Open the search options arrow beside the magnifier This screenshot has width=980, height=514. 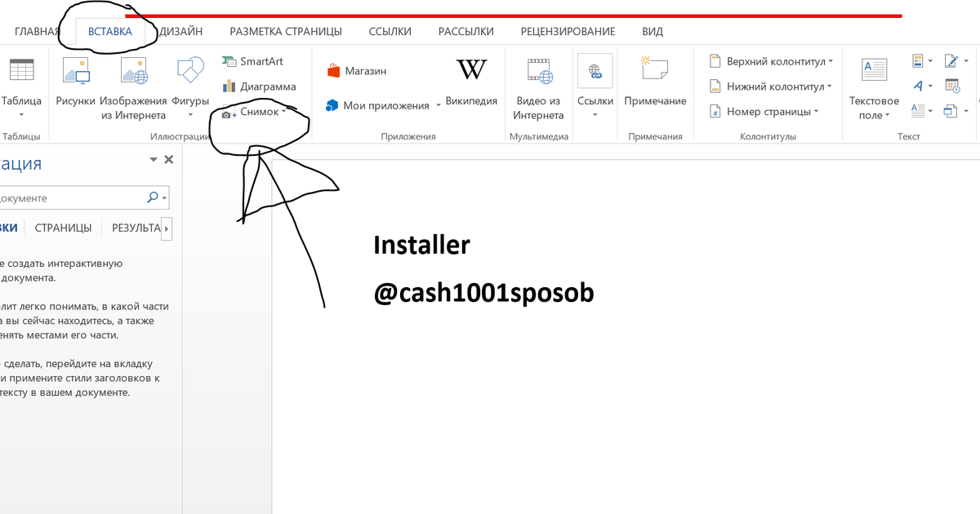[x=165, y=198]
